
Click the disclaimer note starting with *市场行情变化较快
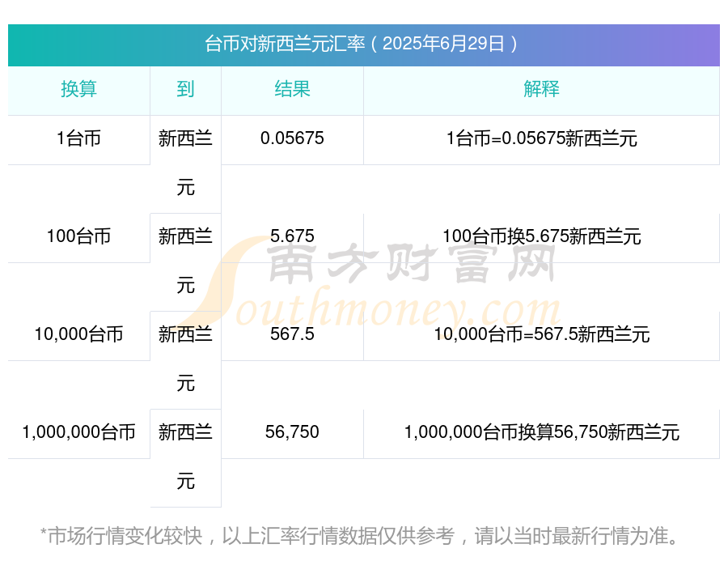(359, 536)
